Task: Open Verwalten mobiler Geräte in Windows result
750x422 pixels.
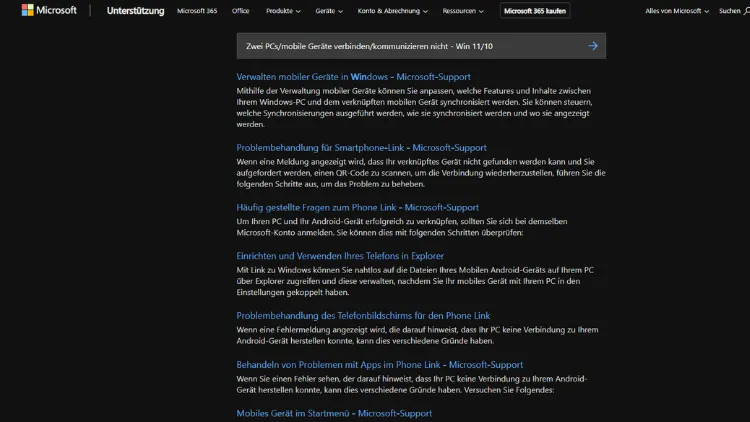Action: (x=353, y=77)
